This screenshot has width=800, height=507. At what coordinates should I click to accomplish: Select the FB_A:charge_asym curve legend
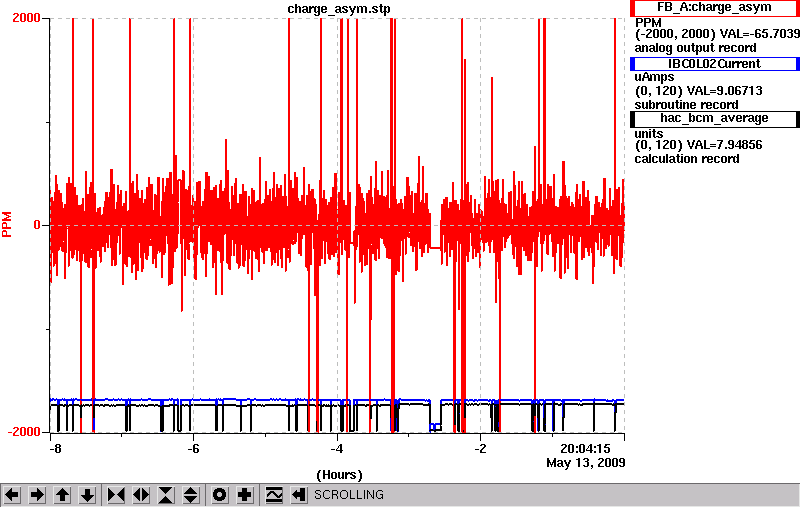tap(714, 8)
